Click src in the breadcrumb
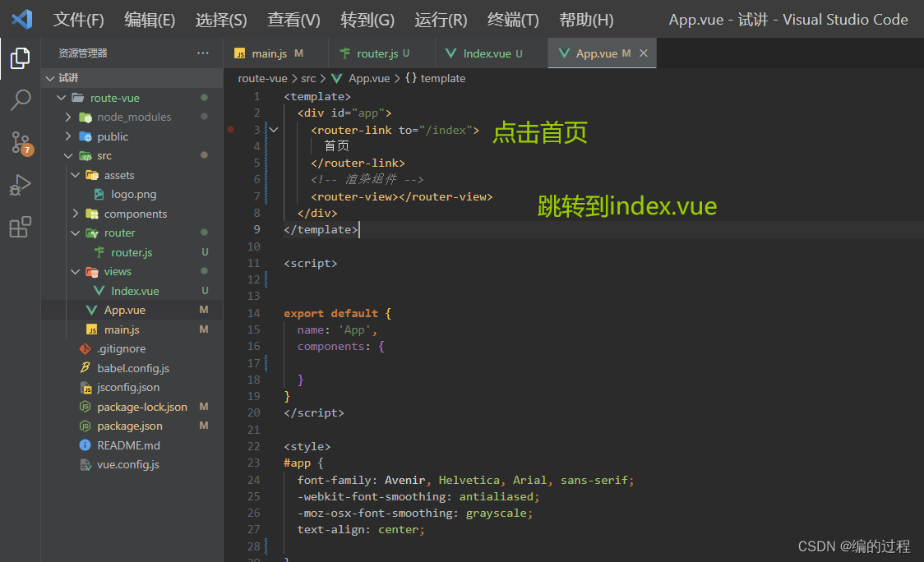The height and width of the screenshot is (562, 924). coord(308,78)
